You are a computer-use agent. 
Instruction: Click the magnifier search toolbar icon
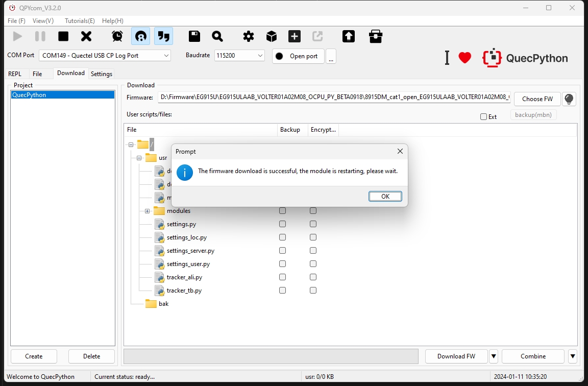pyautogui.click(x=217, y=36)
